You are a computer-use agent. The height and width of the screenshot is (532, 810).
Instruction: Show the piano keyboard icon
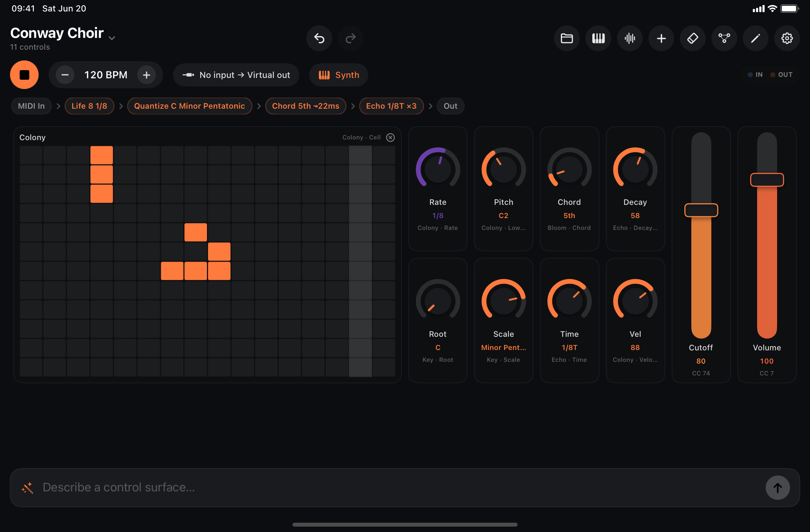598,38
